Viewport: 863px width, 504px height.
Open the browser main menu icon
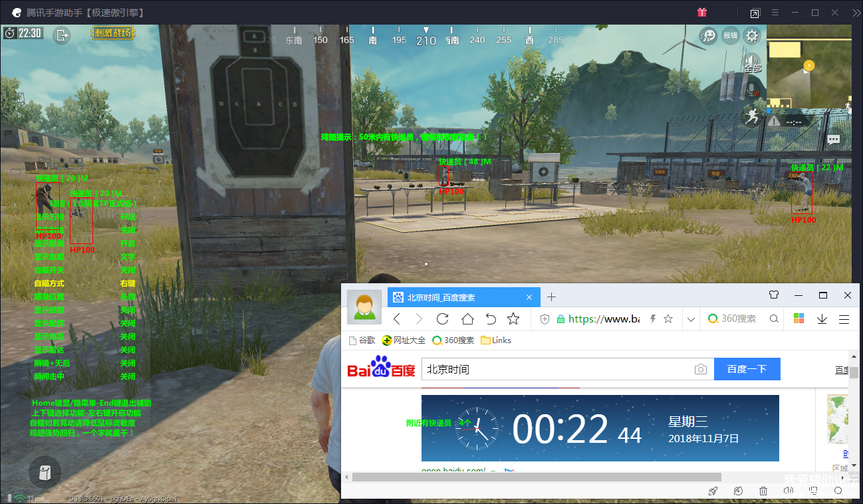coord(844,319)
